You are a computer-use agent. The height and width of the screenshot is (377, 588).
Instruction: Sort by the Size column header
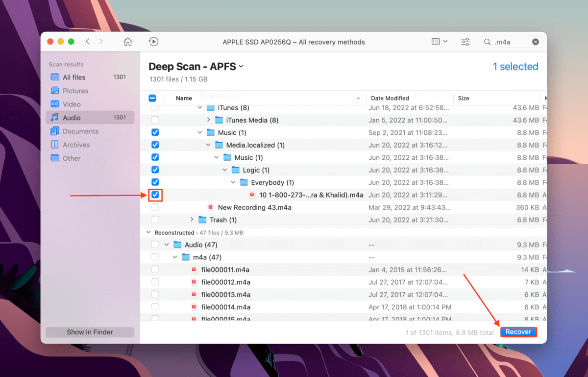click(464, 98)
